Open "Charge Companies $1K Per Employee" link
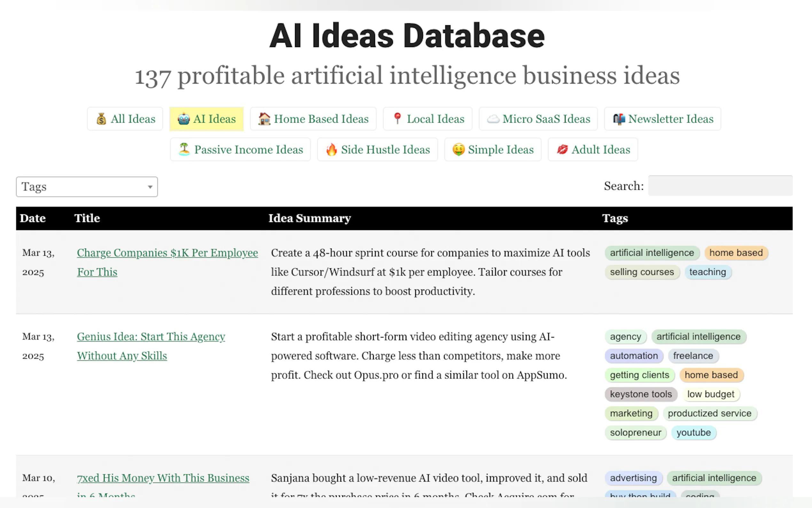The height and width of the screenshot is (508, 812). 167,253
